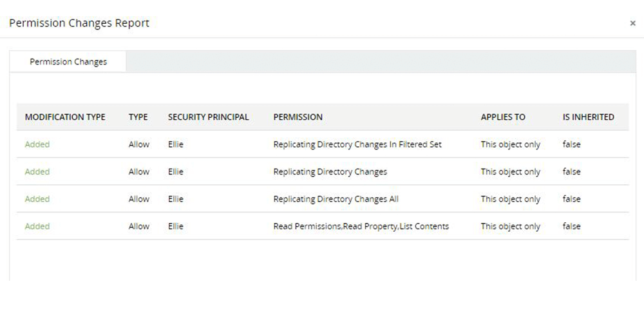Switch to the Permission Changes tab
Image resolution: width=644 pixels, height=322 pixels.
[68, 62]
